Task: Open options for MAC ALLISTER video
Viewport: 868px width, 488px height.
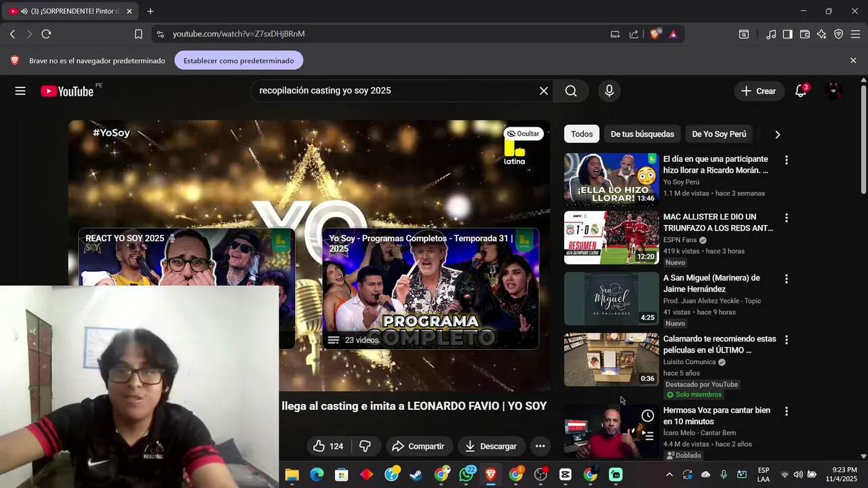Action: click(787, 218)
